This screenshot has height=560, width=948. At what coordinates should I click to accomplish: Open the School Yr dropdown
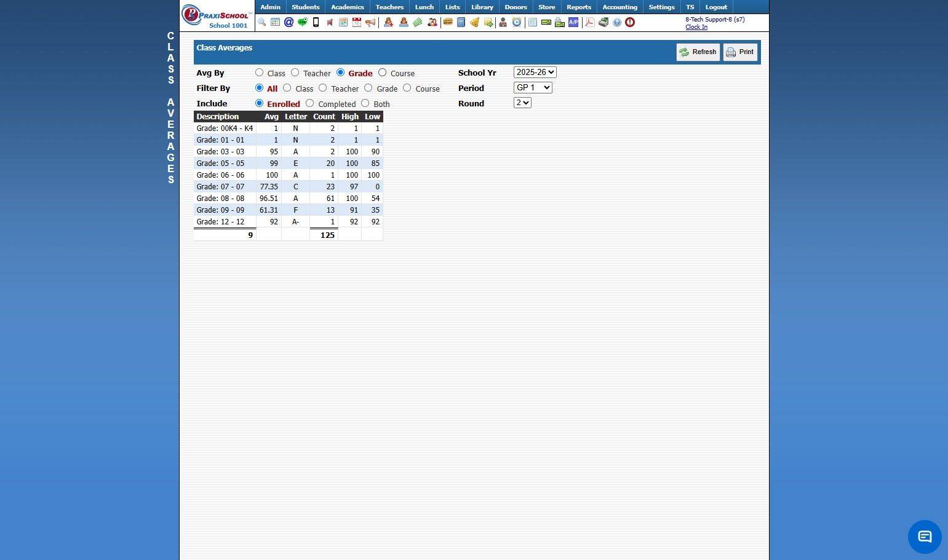535,73
